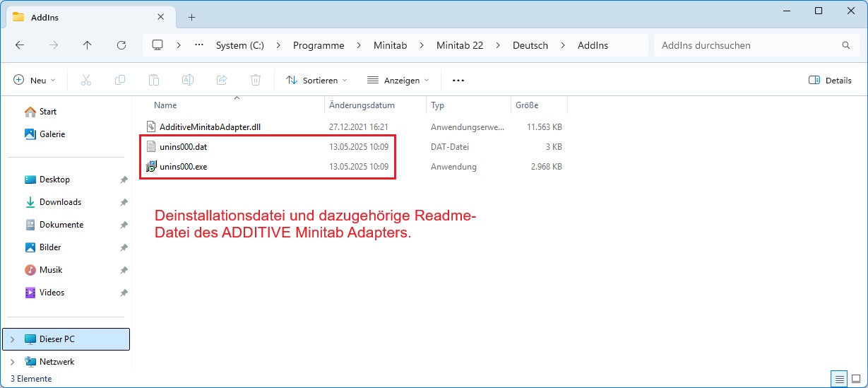Sort by Name column header

tap(165, 105)
